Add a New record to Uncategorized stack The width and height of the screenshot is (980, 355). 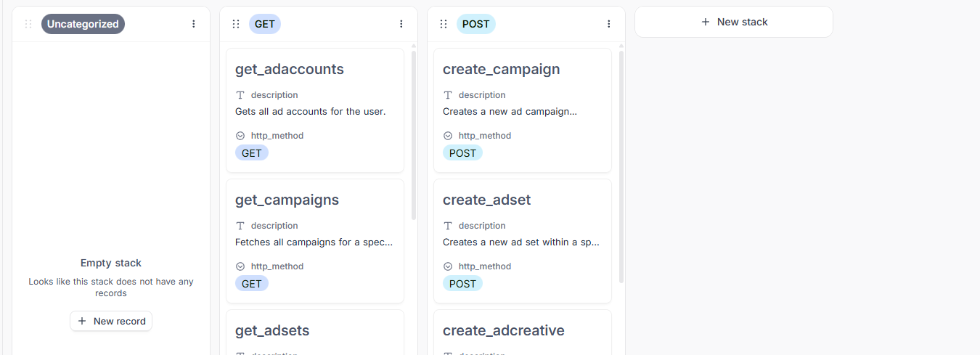[x=111, y=321]
